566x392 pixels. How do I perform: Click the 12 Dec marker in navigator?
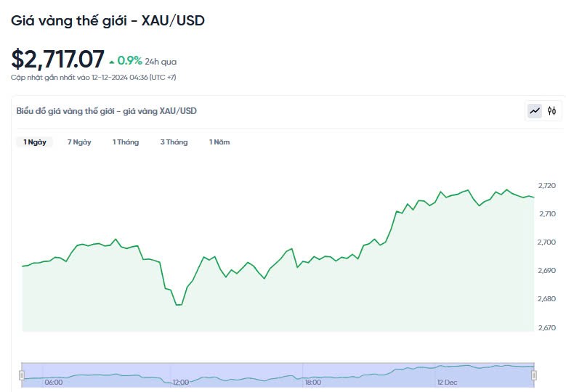tap(447, 382)
